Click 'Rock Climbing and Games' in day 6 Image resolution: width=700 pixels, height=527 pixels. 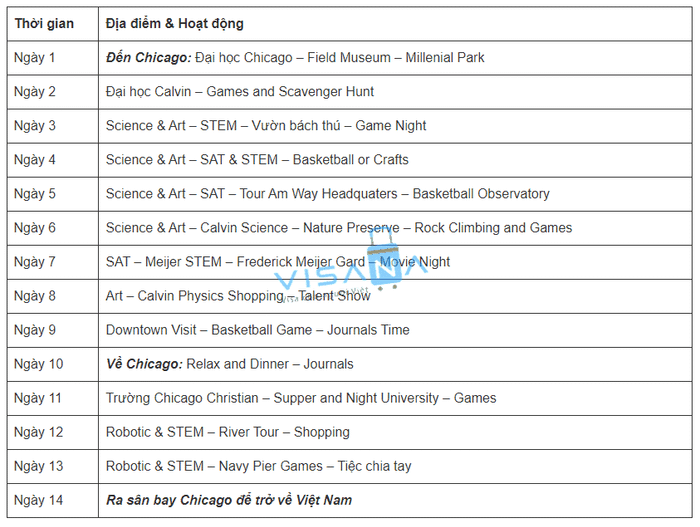coord(493,228)
